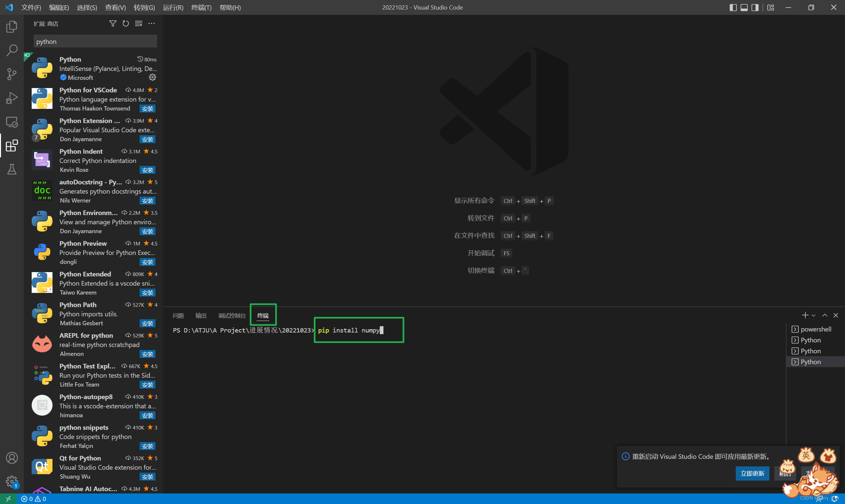
Task: Install Python Indent extension
Action: click(148, 170)
